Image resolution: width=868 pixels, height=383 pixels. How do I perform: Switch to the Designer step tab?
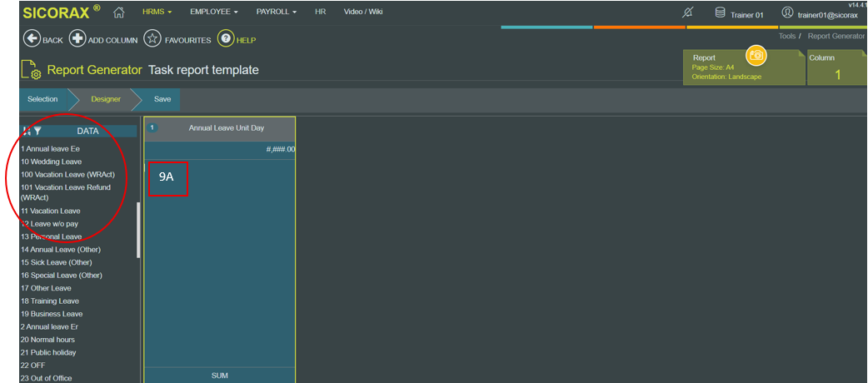click(106, 99)
